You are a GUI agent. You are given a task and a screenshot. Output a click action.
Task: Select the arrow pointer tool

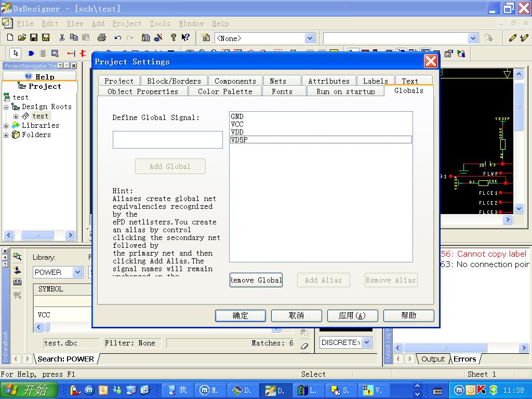coord(16,53)
